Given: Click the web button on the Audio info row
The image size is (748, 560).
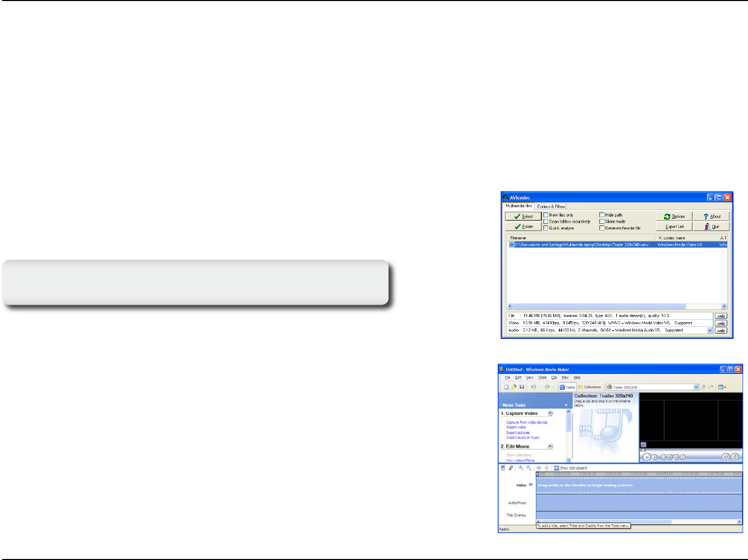Looking at the screenshot, I should pos(721,331).
